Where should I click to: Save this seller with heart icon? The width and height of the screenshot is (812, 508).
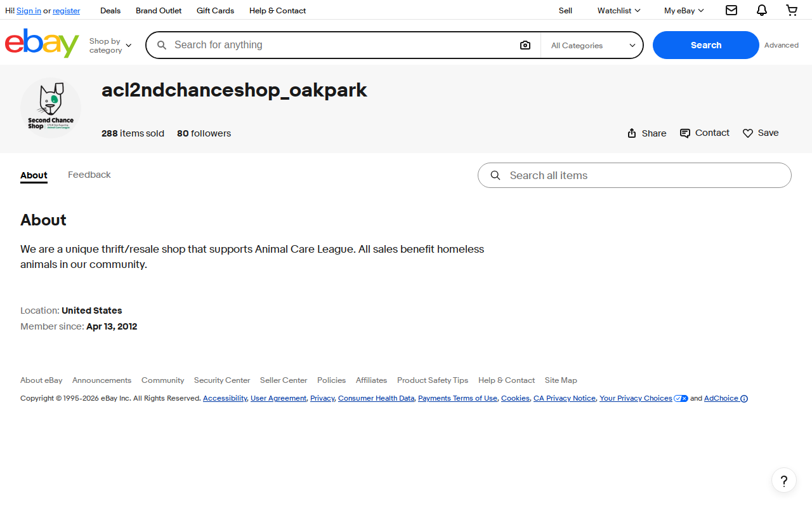[761, 133]
